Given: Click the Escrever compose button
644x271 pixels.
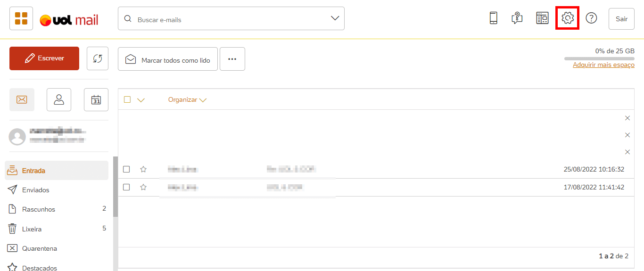Looking at the screenshot, I should coord(44,58).
